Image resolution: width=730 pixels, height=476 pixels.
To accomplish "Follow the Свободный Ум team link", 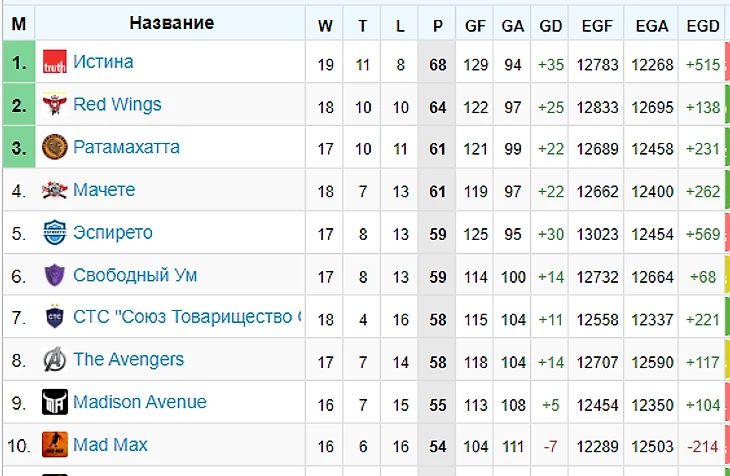I will coord(135,275).
